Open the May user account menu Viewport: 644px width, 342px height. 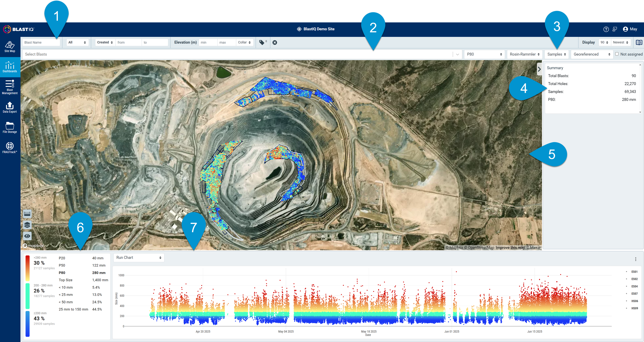point(630,29)
